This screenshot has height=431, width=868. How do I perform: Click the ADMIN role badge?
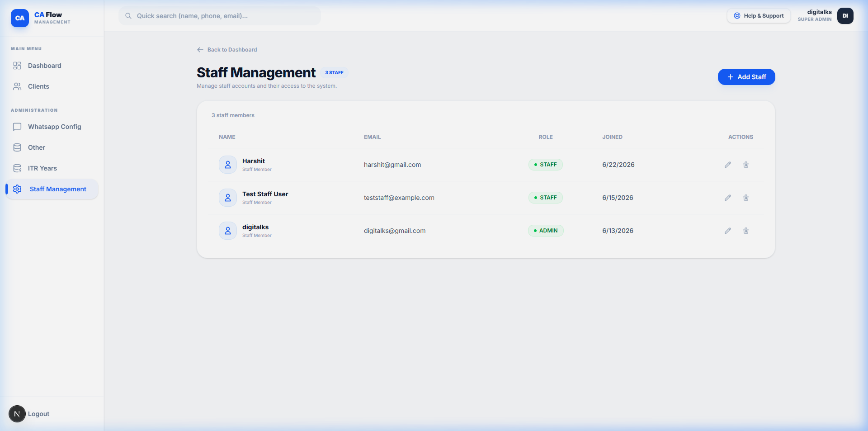pos(546,231)
